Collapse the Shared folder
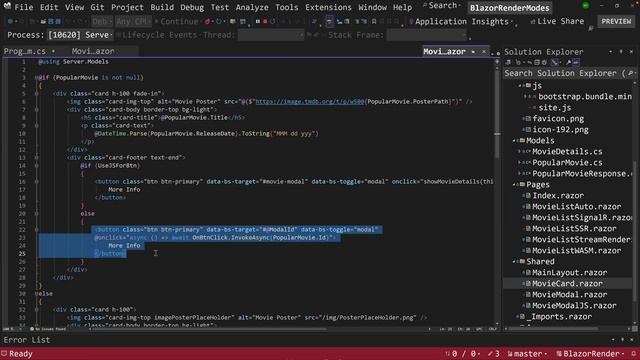 [x=514, y=262]
